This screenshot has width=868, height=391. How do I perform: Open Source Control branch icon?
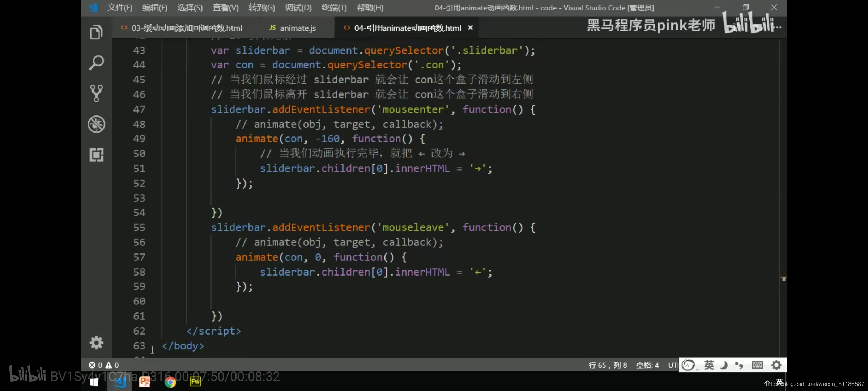pyautogui.click(x=96, y=93)
